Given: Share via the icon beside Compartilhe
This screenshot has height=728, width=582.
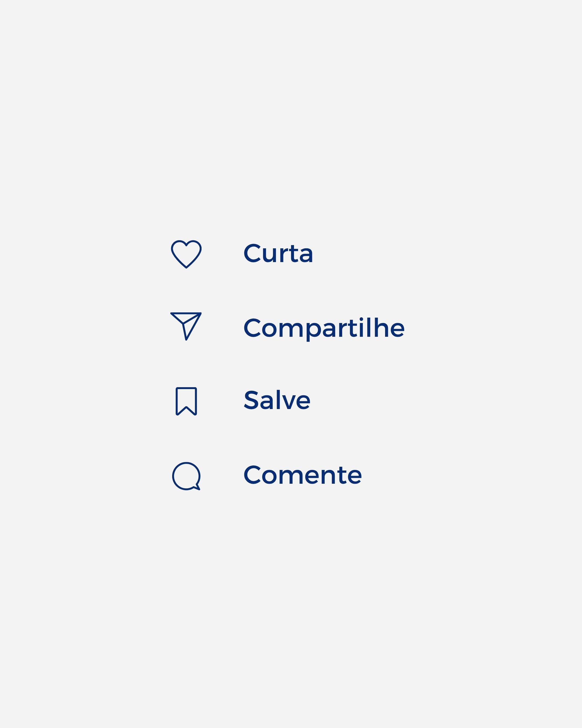Looking at the screenshot, I should click(186, 325).
